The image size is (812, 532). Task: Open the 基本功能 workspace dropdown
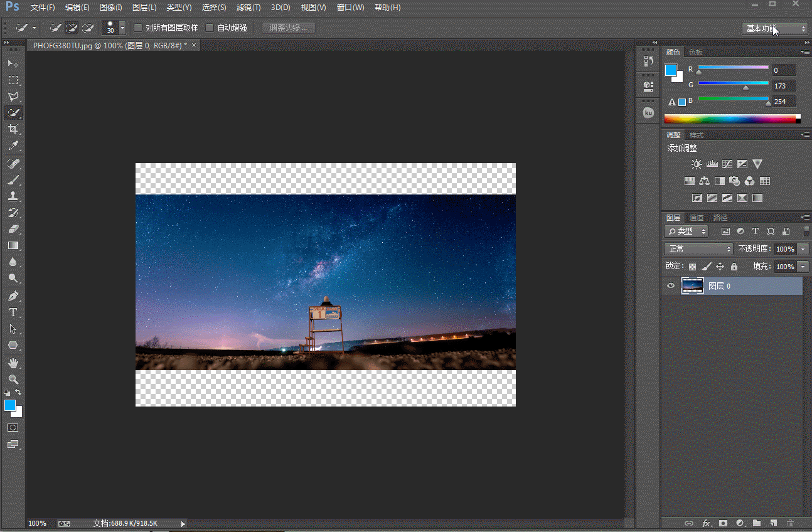776,28
